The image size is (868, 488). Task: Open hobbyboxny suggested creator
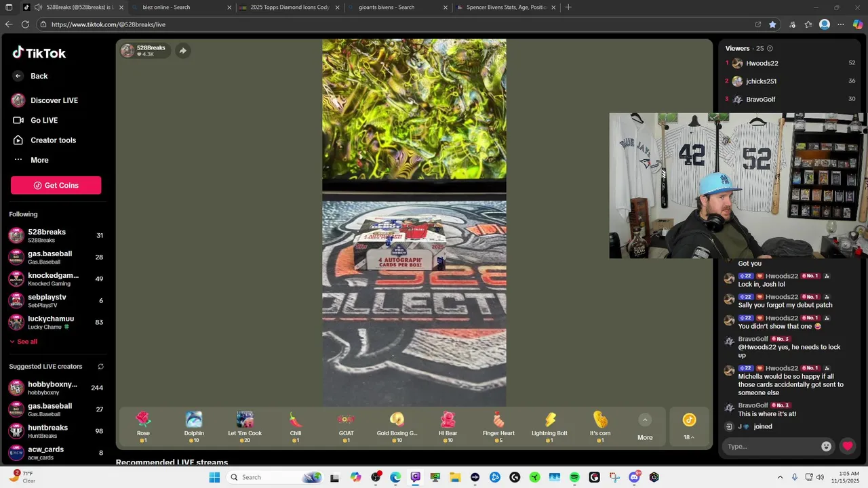pyautogui.click(x=56, y=388)
